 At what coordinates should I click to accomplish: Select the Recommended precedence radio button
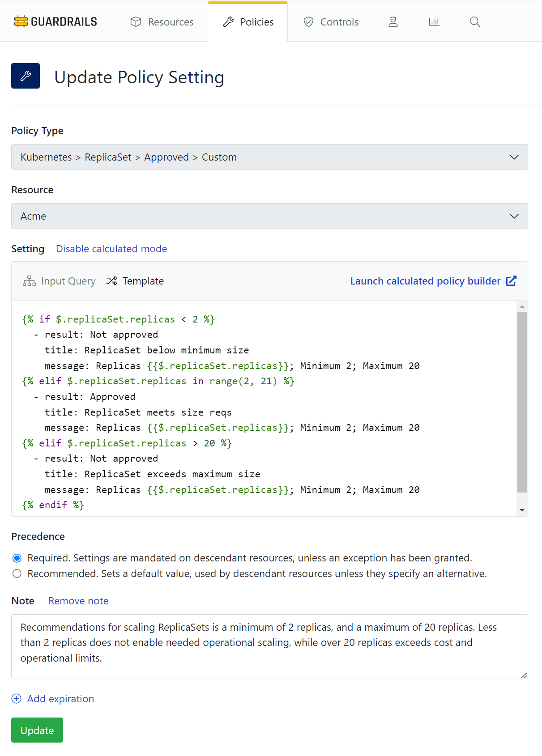coord(17,573)
